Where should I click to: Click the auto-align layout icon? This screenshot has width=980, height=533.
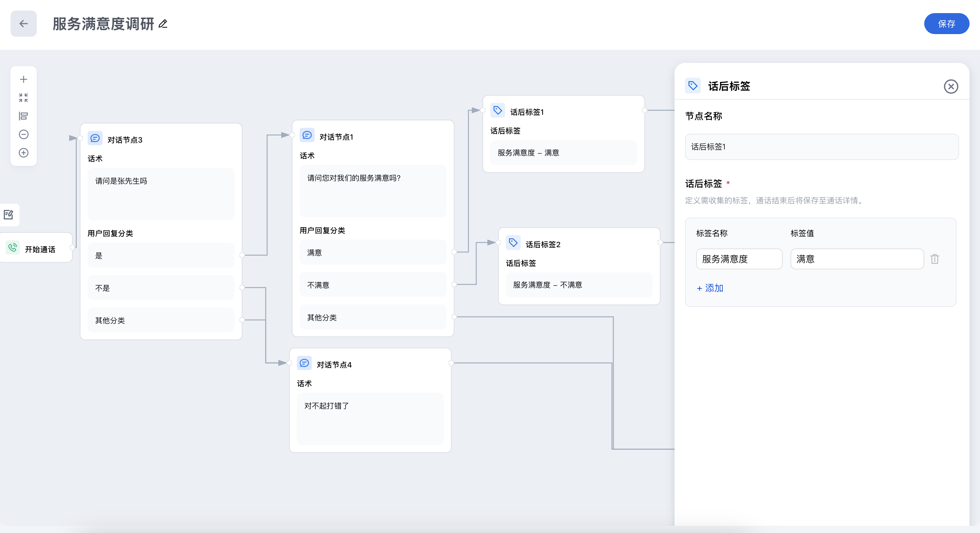[x=24, y=116]
